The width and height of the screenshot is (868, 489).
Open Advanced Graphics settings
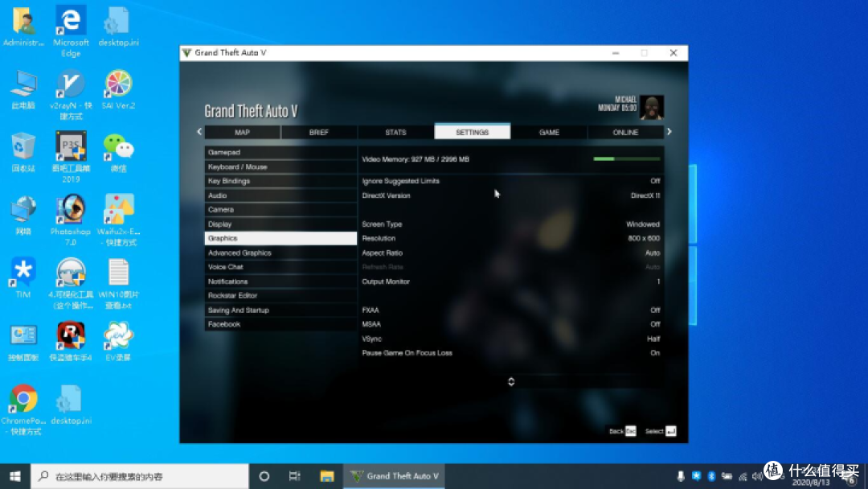tap(280, 253)
